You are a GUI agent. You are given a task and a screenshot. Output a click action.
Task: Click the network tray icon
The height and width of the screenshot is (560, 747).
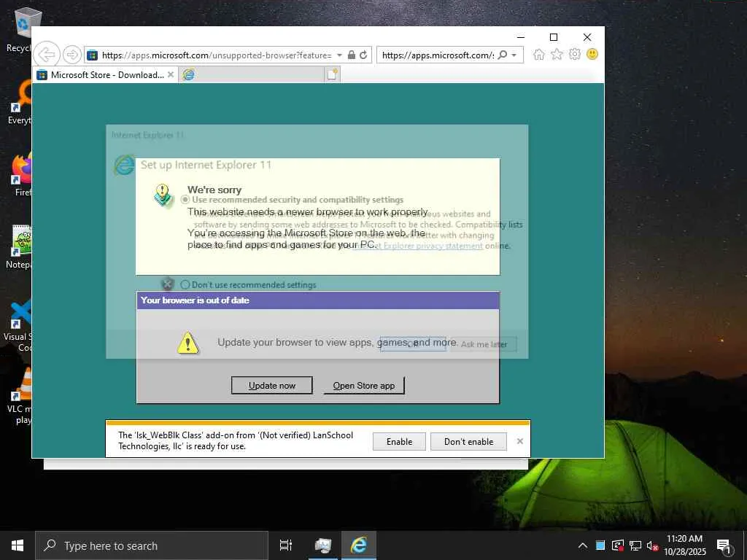(635, 545)
